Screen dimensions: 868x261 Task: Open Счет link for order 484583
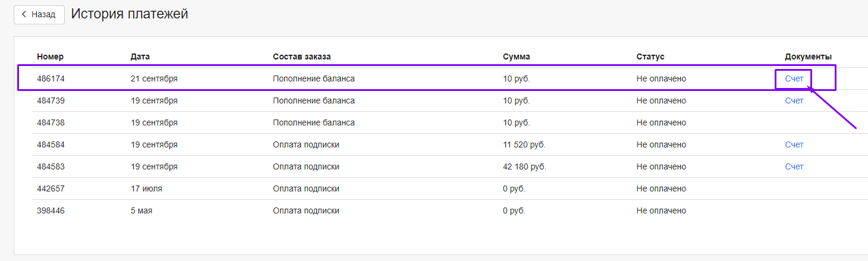(794, 166)
